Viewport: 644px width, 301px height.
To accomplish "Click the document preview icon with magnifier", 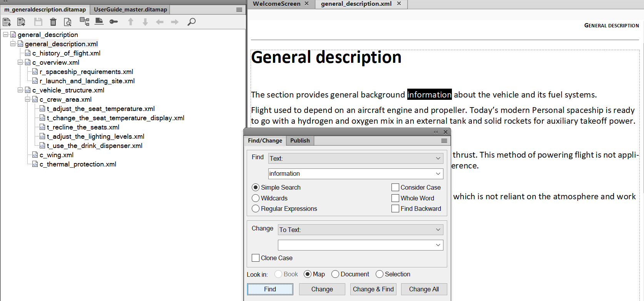I will pyautogui.click(x=68, y=22).
